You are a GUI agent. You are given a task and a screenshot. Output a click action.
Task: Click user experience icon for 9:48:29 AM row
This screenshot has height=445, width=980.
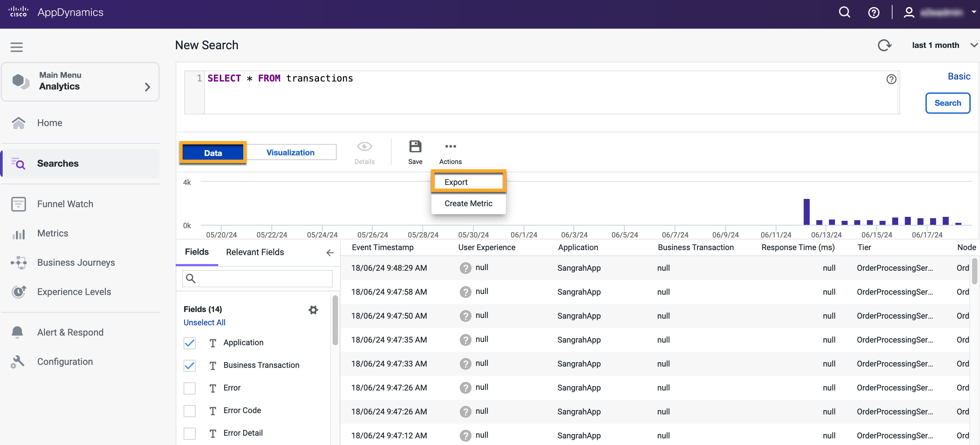tap(465, 268)
